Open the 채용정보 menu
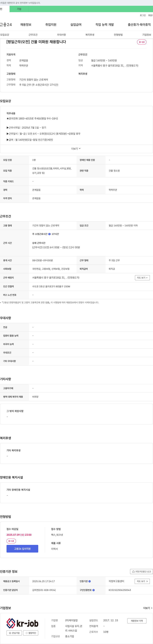 (26, 24)
